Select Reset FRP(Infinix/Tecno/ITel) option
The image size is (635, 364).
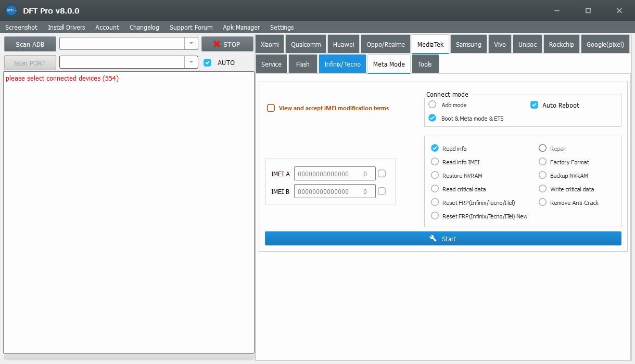[x=435, y=202]
